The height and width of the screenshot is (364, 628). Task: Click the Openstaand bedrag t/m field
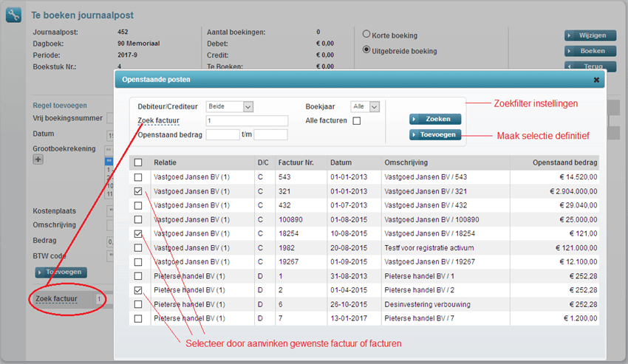270,134
